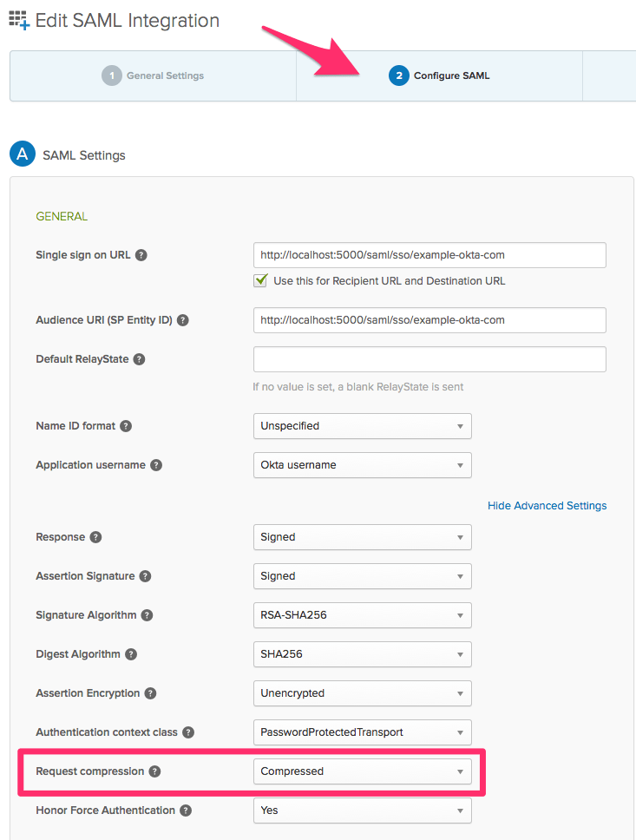Click Request compression help icon

pos(154,771)
